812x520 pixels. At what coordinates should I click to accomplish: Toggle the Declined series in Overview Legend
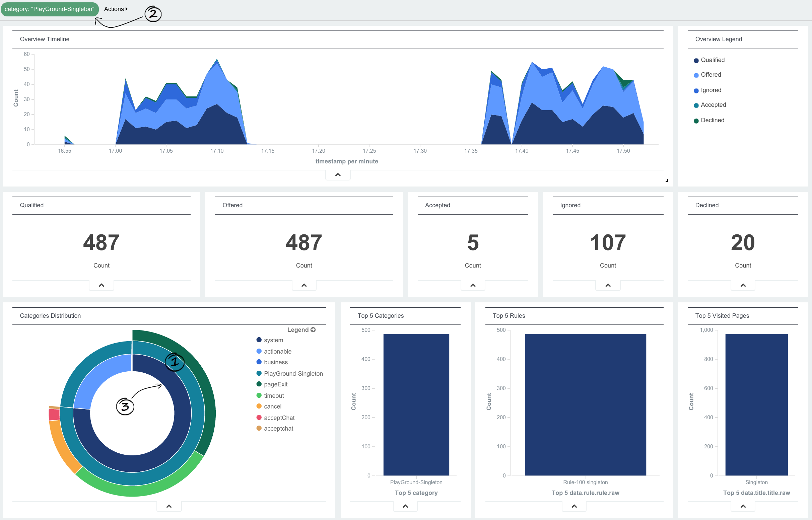(x=712, y=120)
